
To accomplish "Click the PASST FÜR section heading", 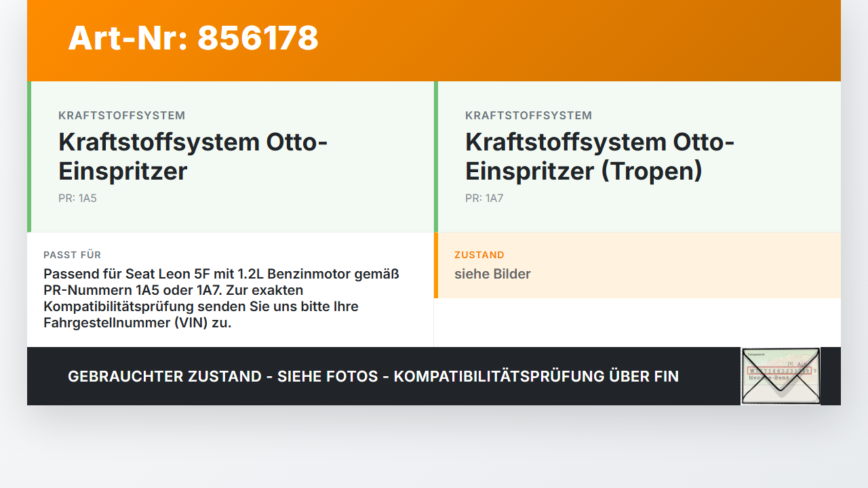I will (73, 255).
